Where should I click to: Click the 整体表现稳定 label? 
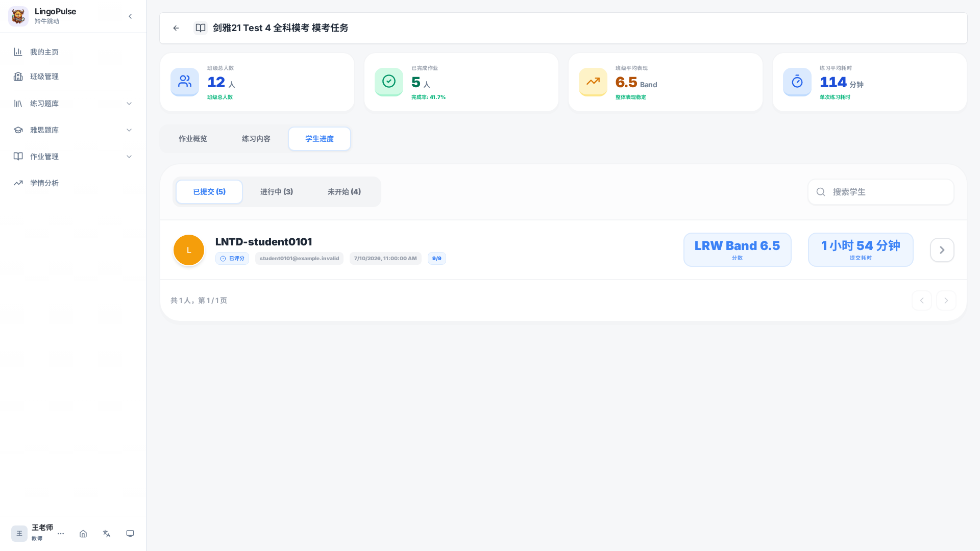click(631, 97)
